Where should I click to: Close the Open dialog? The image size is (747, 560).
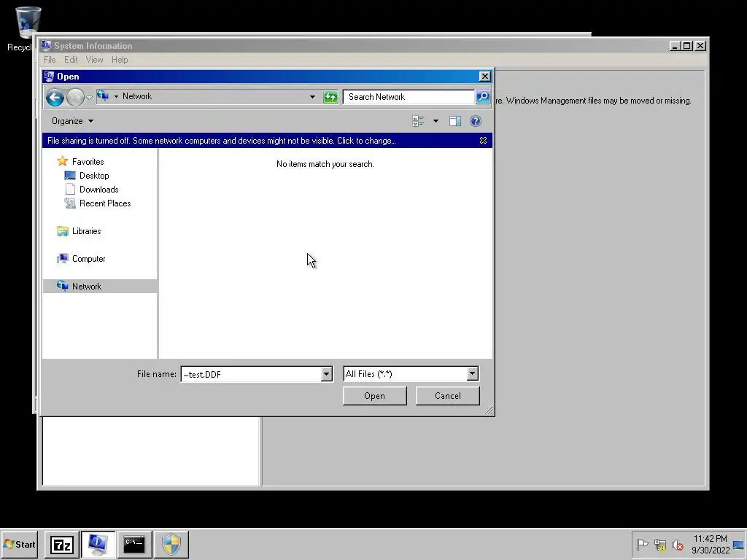484,76
